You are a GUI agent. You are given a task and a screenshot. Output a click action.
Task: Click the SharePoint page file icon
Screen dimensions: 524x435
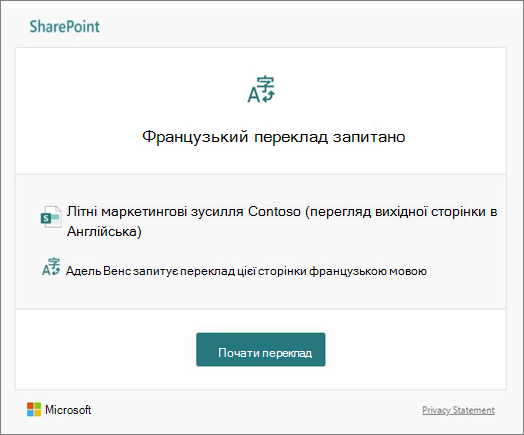[x=51, y=216]
